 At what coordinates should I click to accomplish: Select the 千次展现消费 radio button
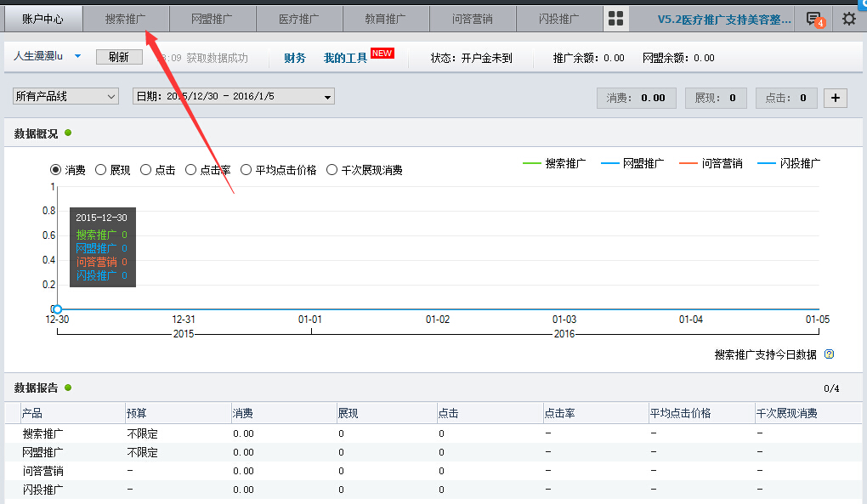pyautogui.click(x=331, y=170)
